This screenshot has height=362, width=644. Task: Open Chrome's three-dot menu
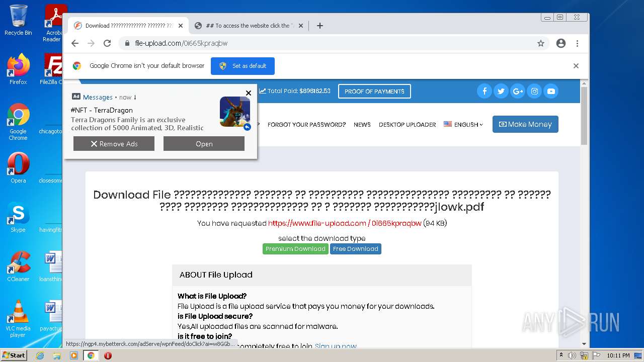pyautogui.click(x=577, y=43)
